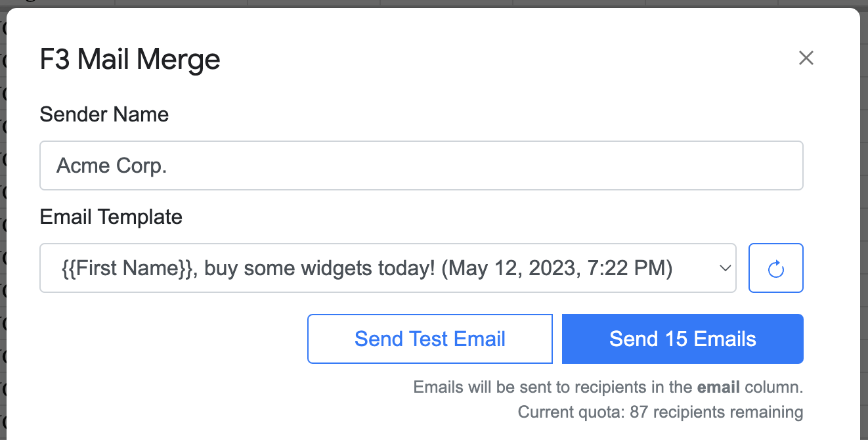
Task: Click the bold email column mention
Action: [718, 387]
